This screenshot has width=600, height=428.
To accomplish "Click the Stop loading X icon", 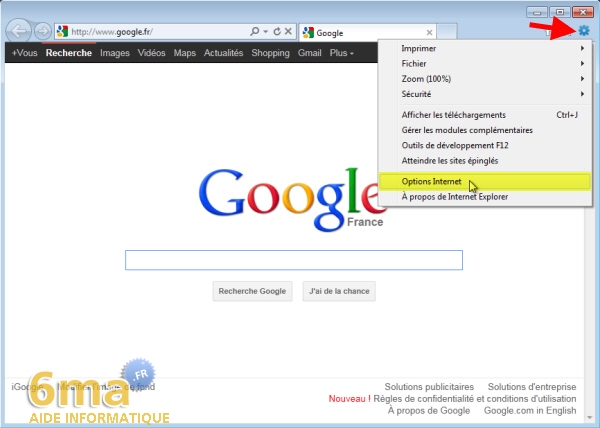I will pyautogui.click(x=288, y=31).
